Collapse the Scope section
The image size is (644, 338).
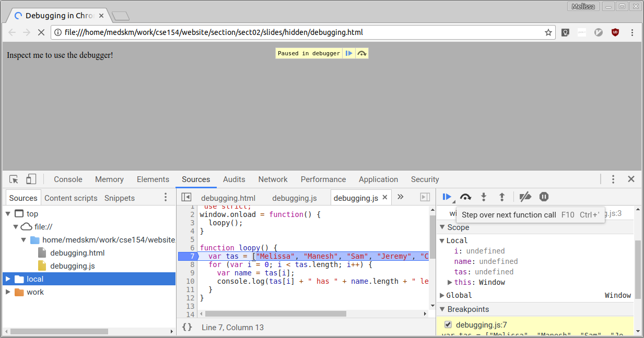coord(442,227)
